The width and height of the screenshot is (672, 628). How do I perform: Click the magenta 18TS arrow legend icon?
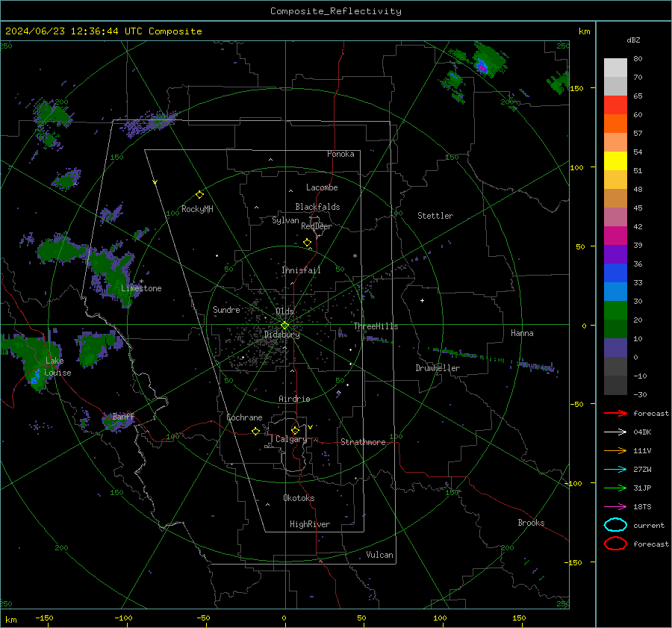point(615,507)
